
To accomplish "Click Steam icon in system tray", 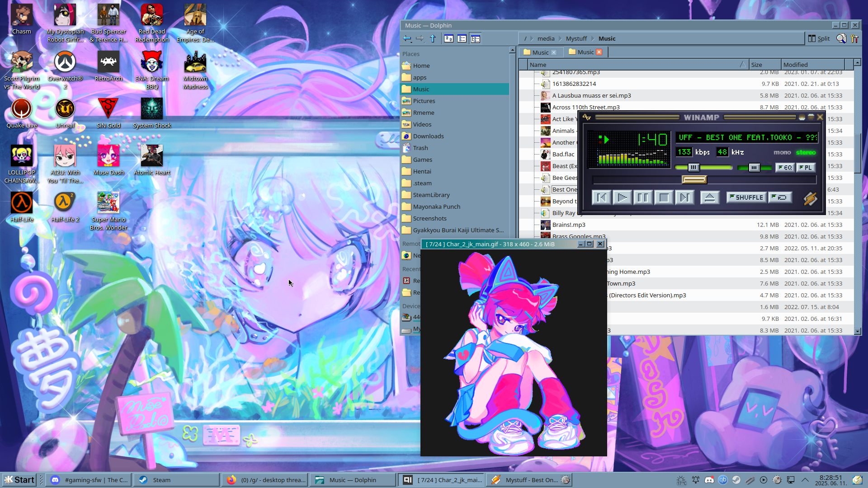I will [x=736, y=480].
